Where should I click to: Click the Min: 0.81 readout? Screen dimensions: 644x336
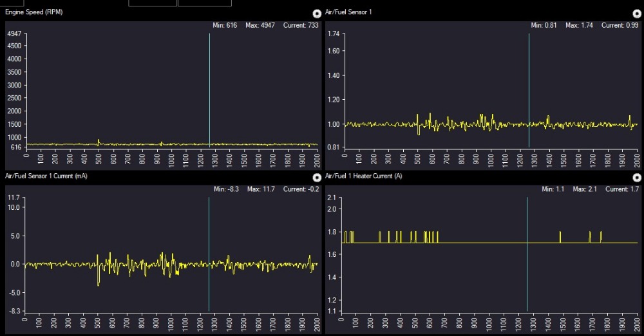pos(544,25)
